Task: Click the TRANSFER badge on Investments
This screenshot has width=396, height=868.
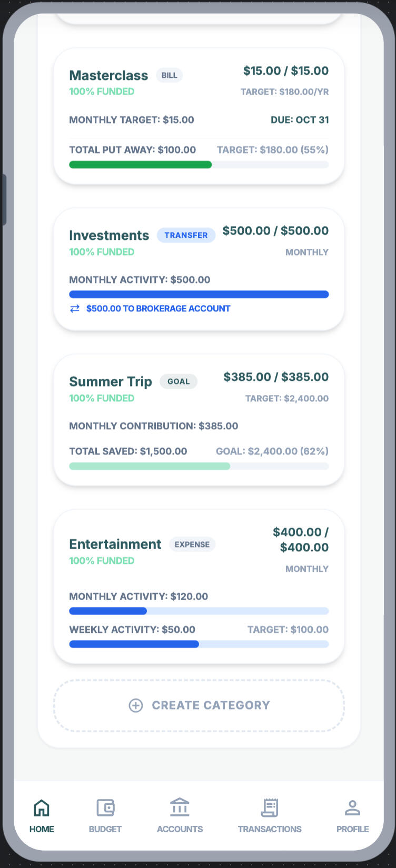Action: [186, 235]
